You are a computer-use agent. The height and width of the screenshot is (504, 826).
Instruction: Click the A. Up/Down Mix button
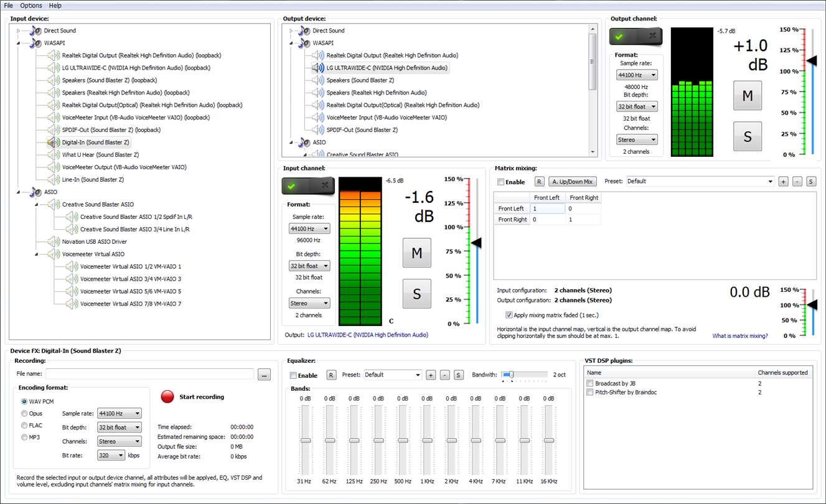(572, 182)
